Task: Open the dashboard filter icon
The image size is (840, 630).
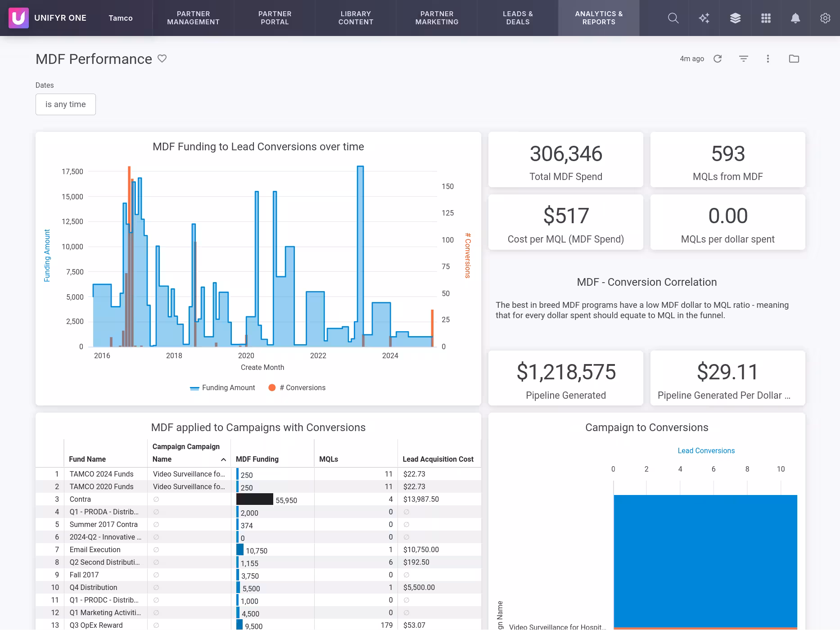Action: tap(743, 58)
